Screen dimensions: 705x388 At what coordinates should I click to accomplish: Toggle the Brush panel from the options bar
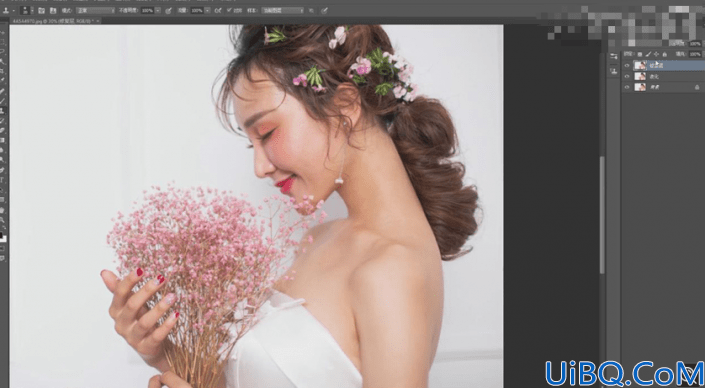point(41,10)
